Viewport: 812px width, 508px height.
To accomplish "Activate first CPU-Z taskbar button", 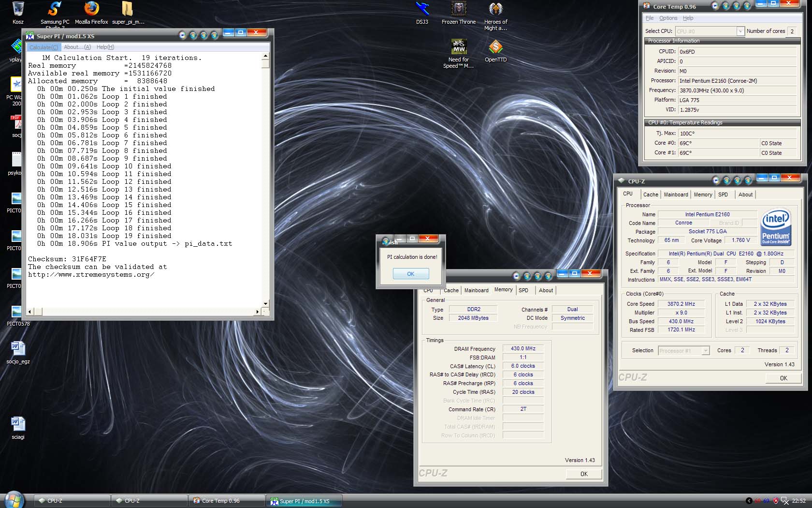I will (x=72, y=501).
